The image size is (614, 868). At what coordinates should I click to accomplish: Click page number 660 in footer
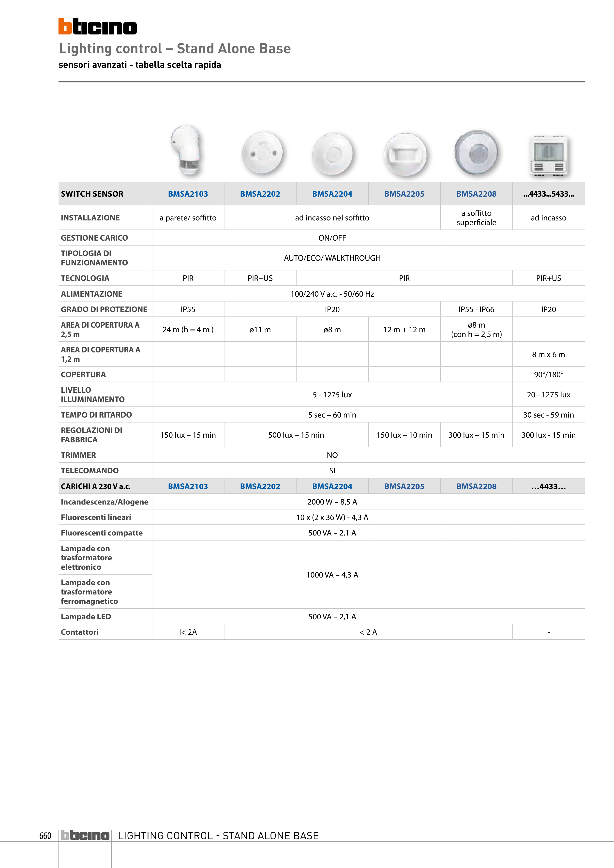click(x=45, y=836)
